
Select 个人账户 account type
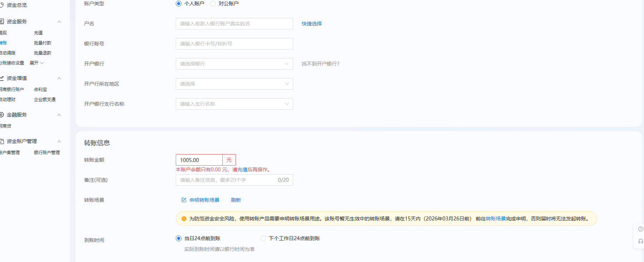pyautogui.click(x=179, y=4)
